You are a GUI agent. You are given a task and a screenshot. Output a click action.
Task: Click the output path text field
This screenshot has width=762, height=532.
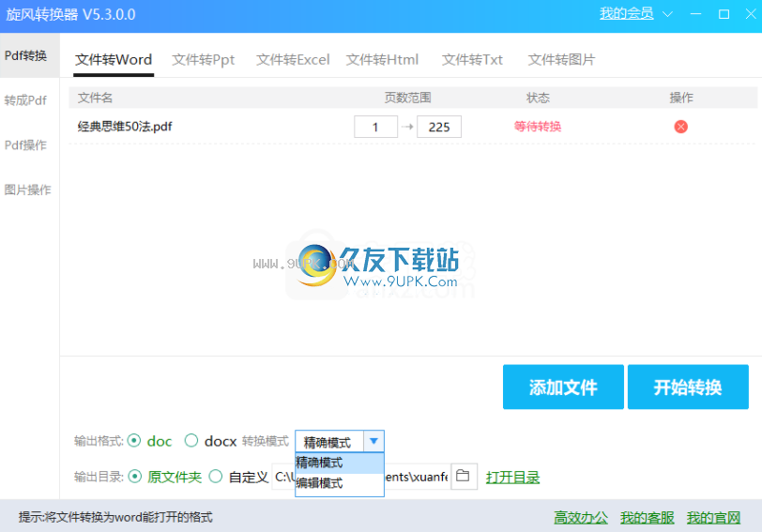(x=360, y=477)
